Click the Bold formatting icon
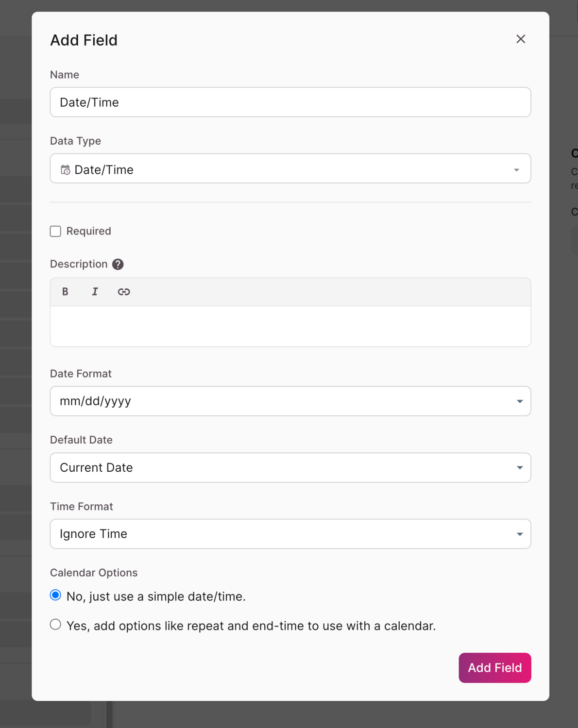 point(65,292)
